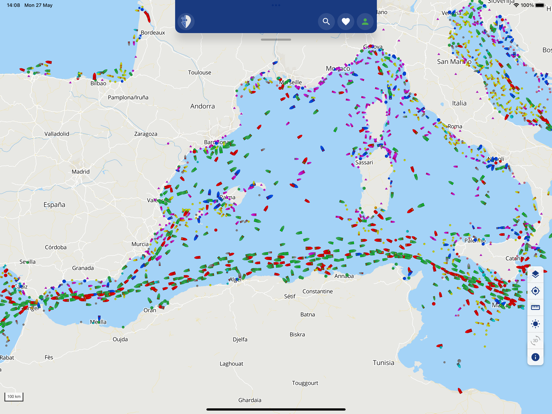Tap the Madrid city label

(x=81, y=171)
